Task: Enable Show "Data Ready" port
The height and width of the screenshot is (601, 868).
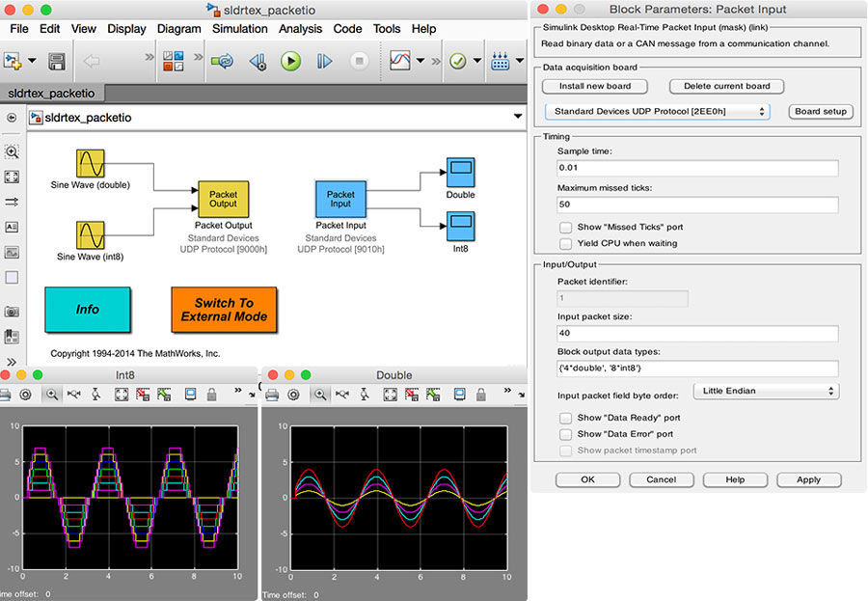Action: point(565,418)
